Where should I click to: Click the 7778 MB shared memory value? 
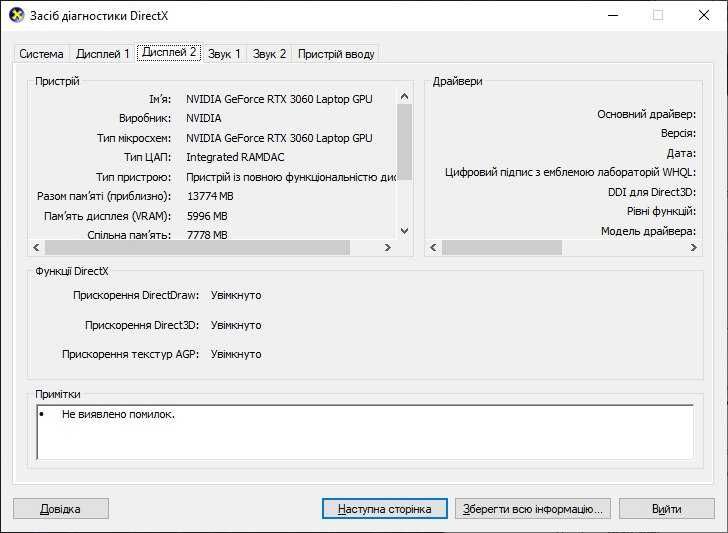(207, 235)
